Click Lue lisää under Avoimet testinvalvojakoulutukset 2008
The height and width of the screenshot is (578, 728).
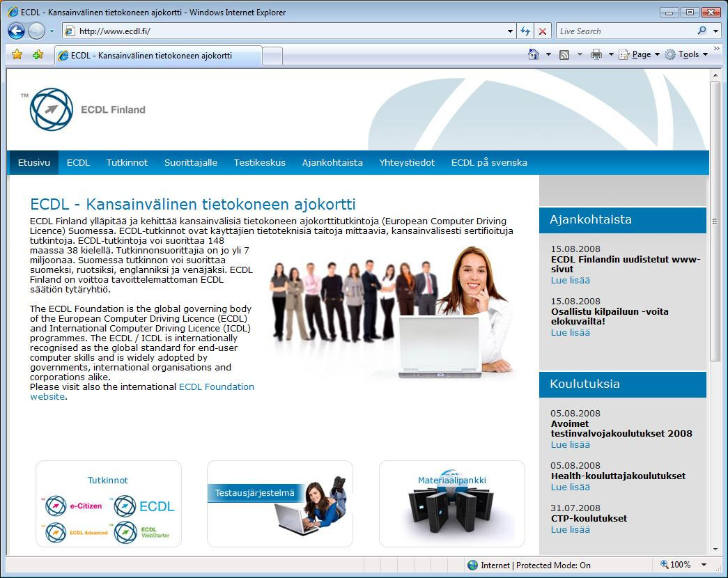click(x=570, y=445)
